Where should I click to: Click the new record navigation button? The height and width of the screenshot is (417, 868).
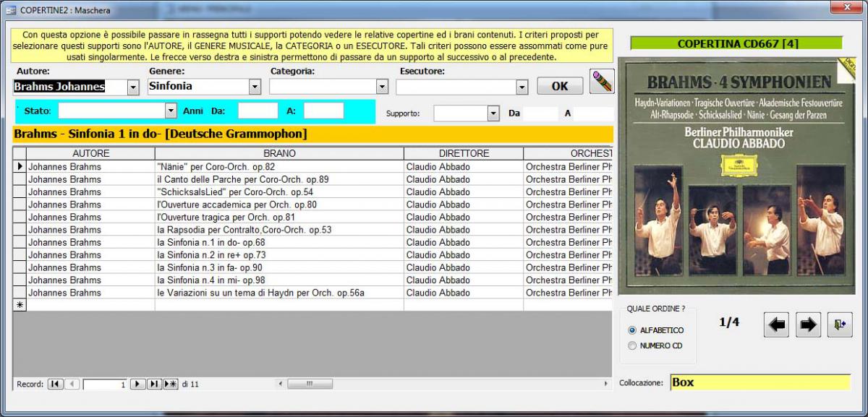[171, 384]
